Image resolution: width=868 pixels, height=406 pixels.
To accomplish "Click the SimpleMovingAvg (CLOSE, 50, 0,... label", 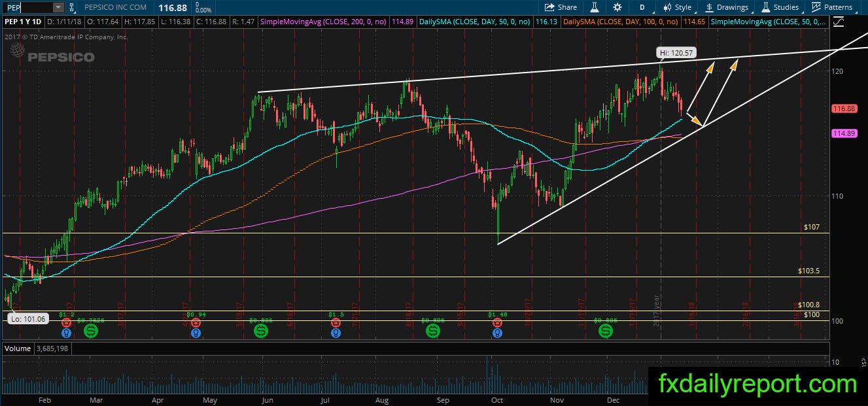I will click(x=769, y=22).
